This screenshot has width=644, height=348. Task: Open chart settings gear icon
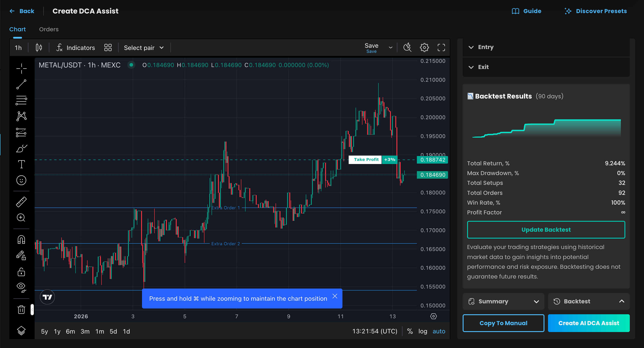click(424, 47)
